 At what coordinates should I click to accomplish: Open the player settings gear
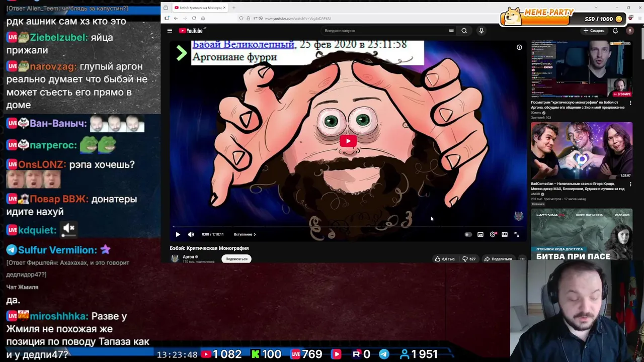coord(493,234)
